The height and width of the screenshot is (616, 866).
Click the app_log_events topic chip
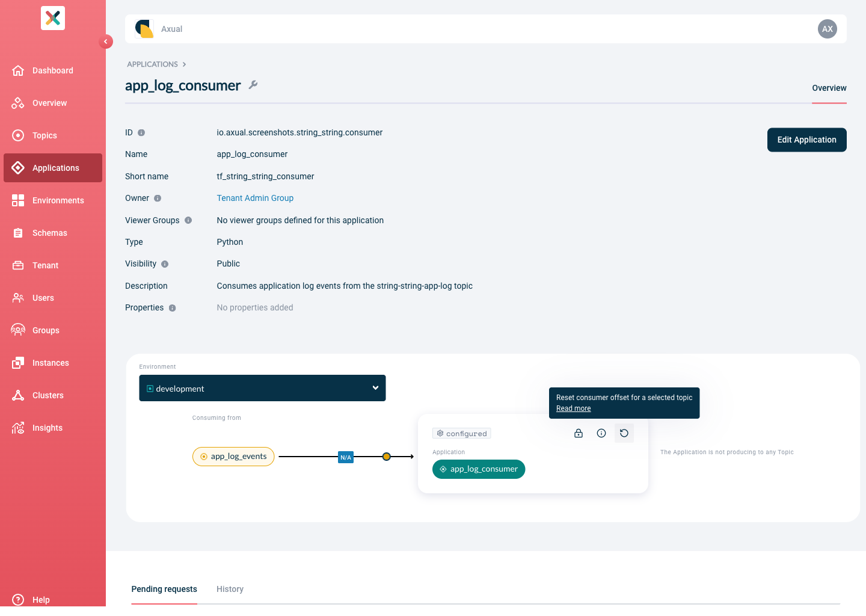point(233,457)
